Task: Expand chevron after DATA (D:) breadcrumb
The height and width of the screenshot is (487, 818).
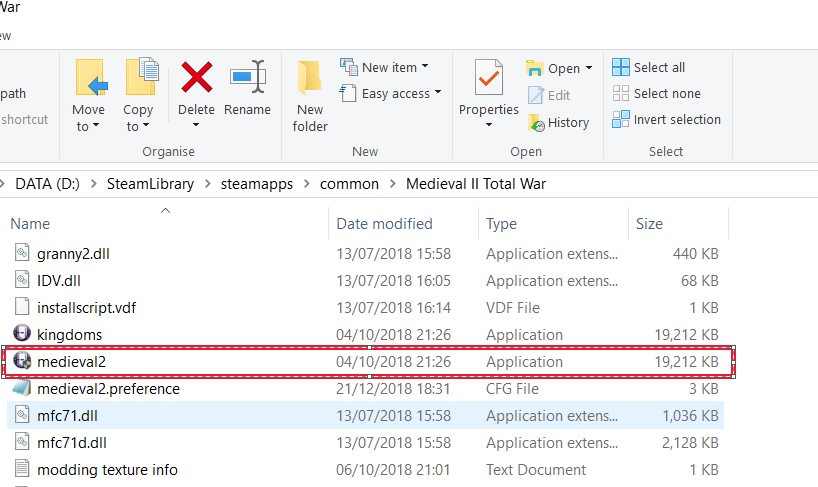Action: 94,184
